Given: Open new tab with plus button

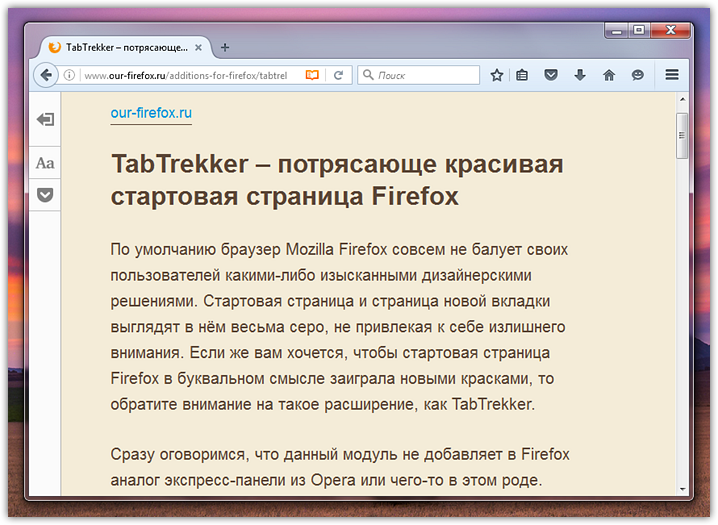Looking at the screenshot, I should [225, 47].
